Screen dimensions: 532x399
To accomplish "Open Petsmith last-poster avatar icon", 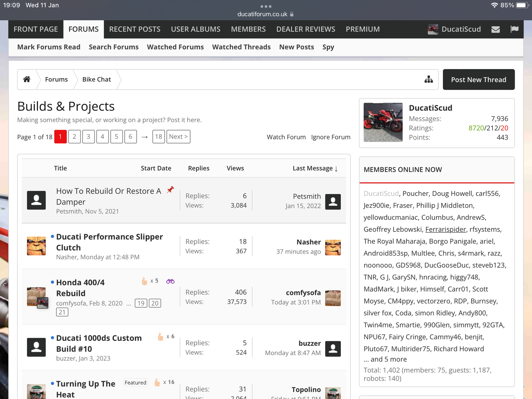I will pos(333,202).
